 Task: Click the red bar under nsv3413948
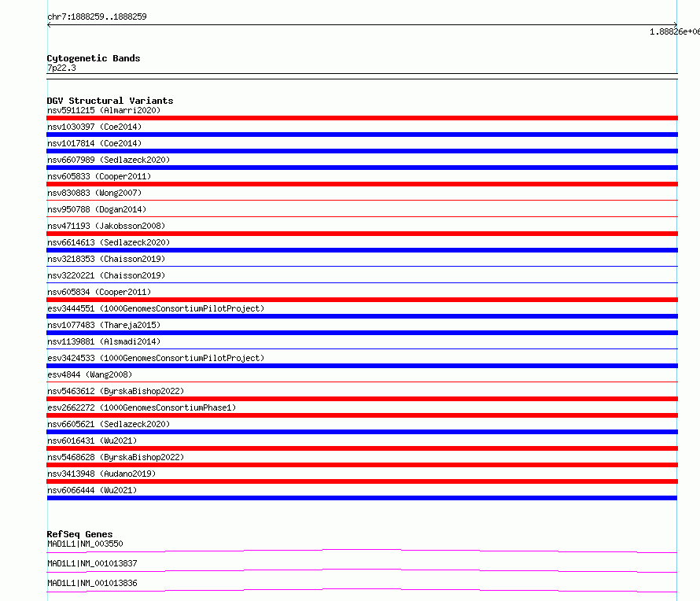point(362,481)
